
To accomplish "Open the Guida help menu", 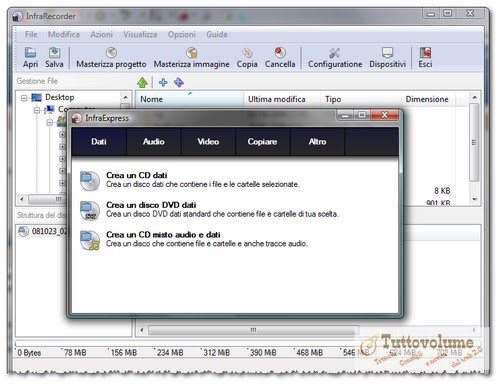I will click(x=217, y=34).
